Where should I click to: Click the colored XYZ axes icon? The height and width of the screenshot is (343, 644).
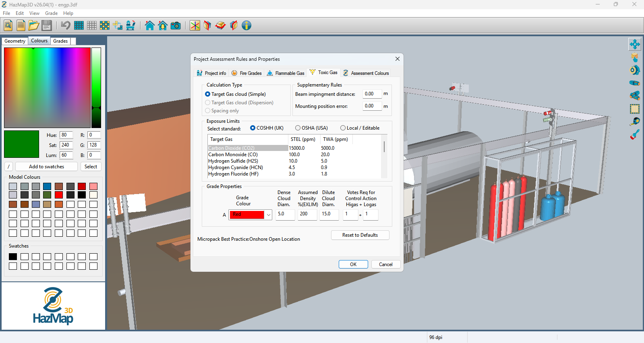click(x=195, y=25)
